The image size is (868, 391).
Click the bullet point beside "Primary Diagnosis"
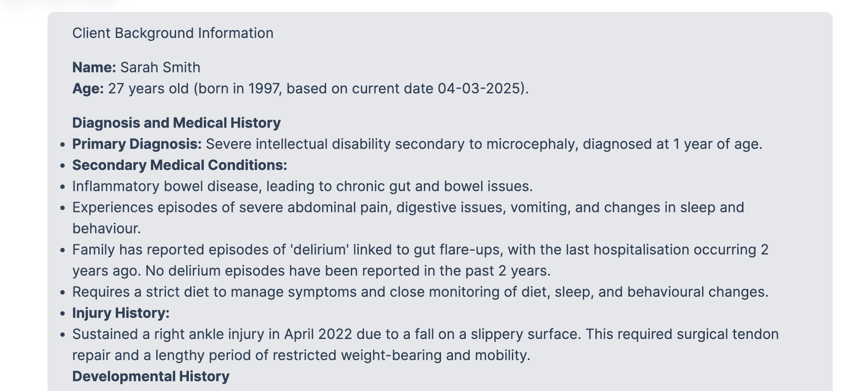[x=63, y=145]
